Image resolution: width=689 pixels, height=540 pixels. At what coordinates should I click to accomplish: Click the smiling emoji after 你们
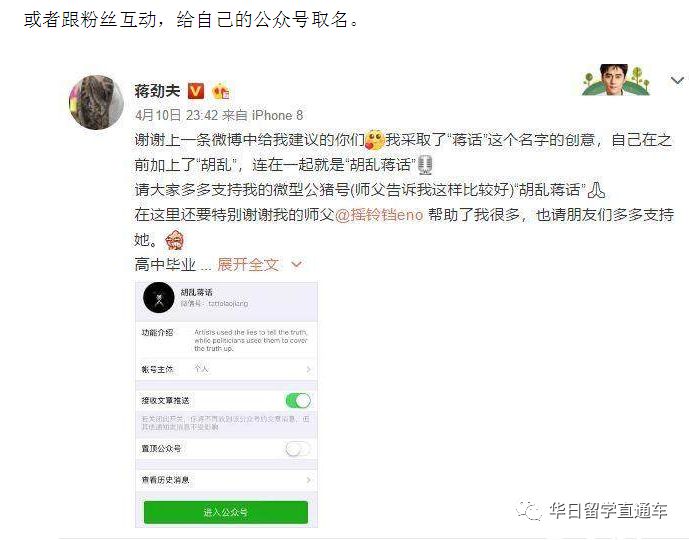[374, 140]
